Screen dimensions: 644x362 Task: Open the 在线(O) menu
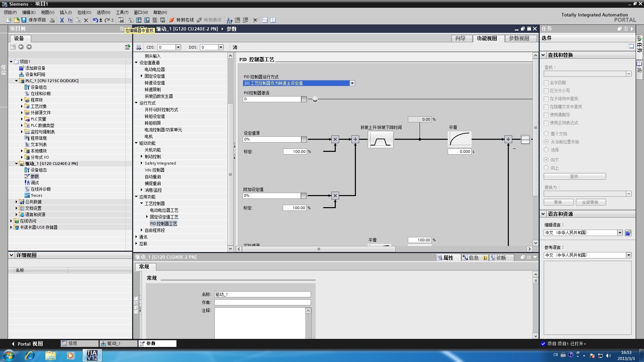84,12
